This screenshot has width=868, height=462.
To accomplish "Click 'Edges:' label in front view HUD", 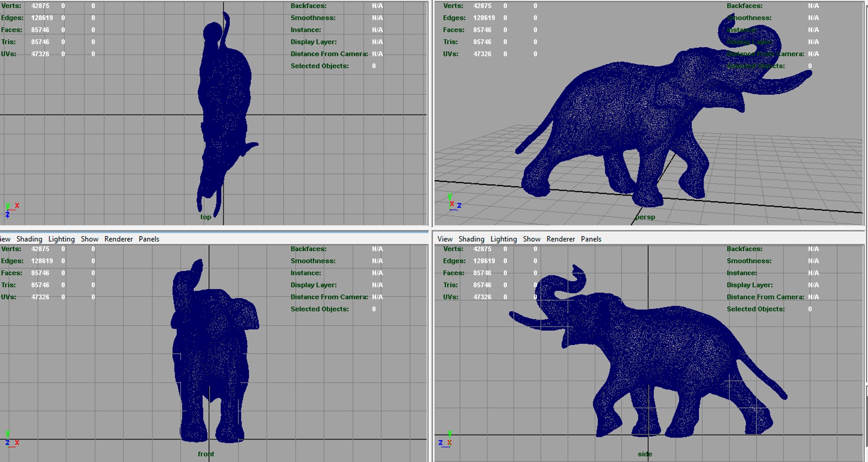I will (12, 261).
